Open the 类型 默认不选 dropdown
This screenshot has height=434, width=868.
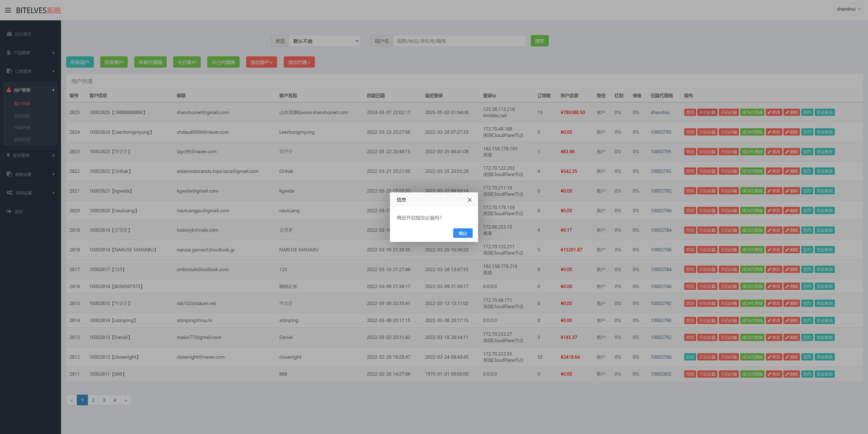click(325, 41)
